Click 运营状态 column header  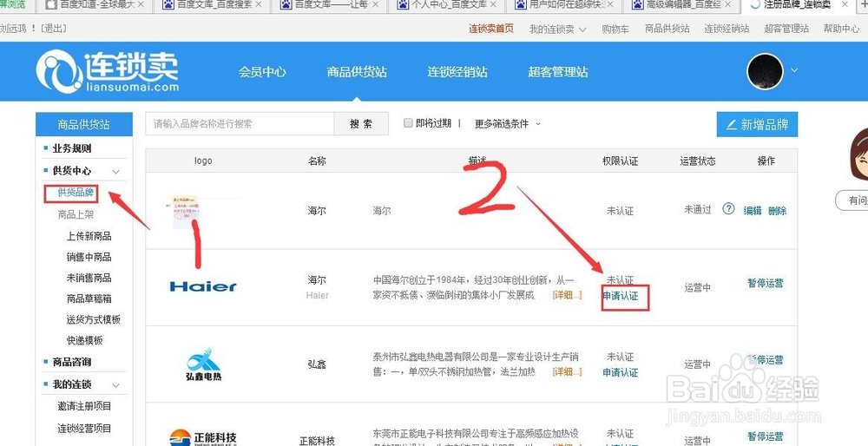pyautogui.click(x=698, y=161)
